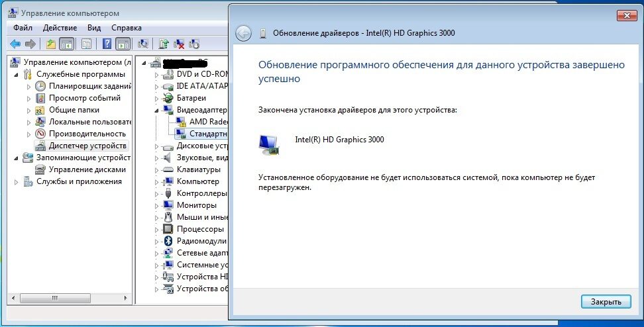Open the Файл menu
Screen dimensions: 644x327
22,28
